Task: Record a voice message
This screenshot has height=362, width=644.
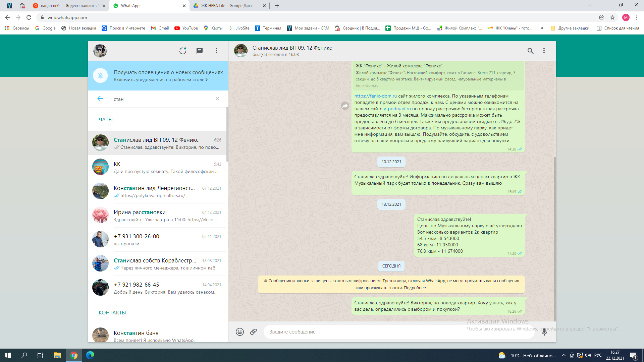Action: click(544, 332)
